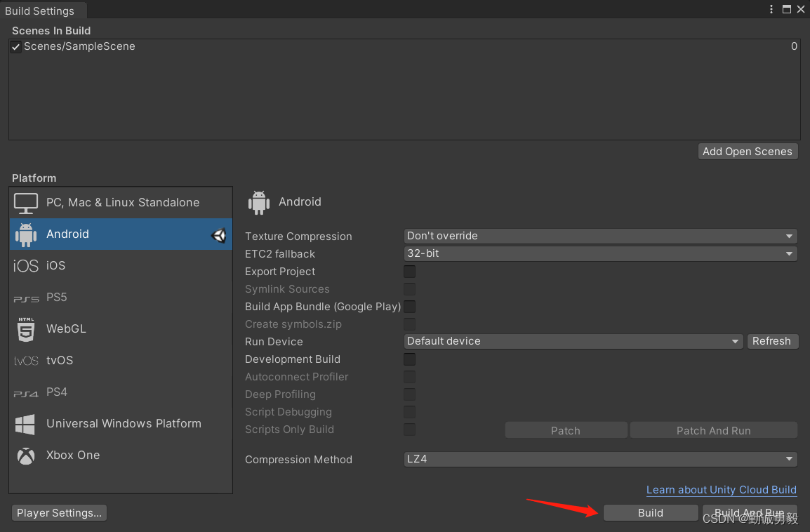The image size is (810, 532).
Task: Click the tvOS platform icon
Action: pyautogui.click(x=27, y=361)
